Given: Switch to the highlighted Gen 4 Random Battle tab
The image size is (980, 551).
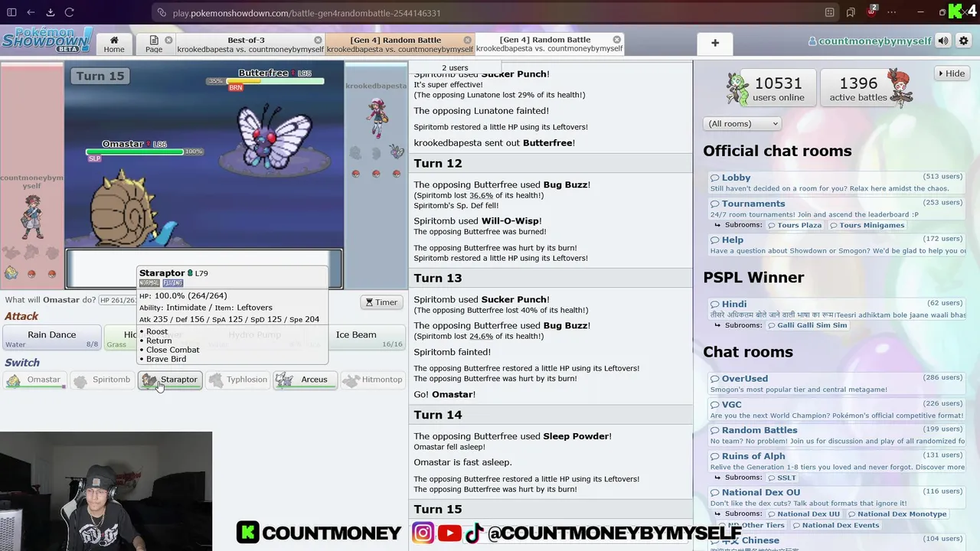Looking at the screenshot, I should [400, 44].
